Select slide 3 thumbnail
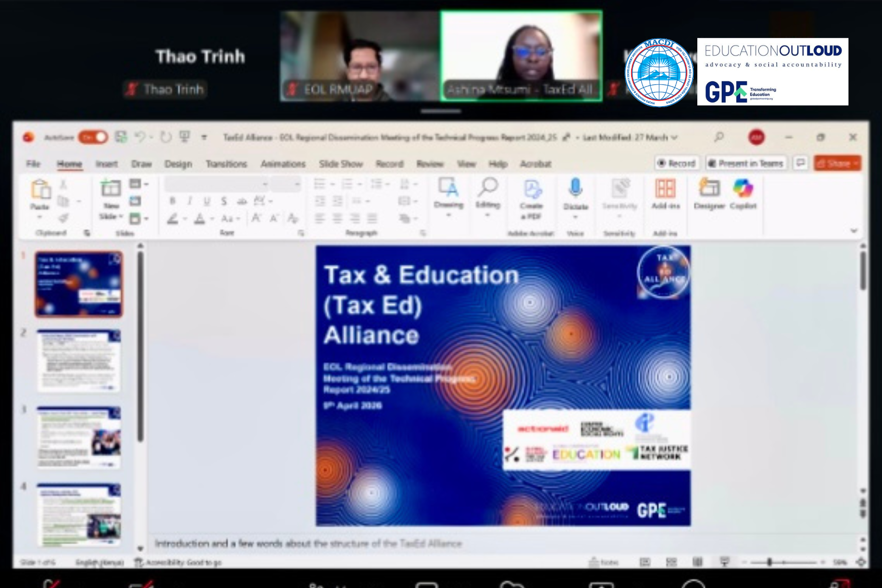The height and width of the screenshot is (588, 882). coord(79,437)
